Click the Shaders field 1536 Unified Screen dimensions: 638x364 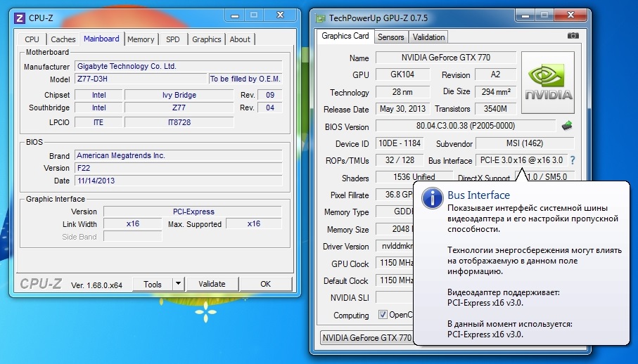pos(414,176)
